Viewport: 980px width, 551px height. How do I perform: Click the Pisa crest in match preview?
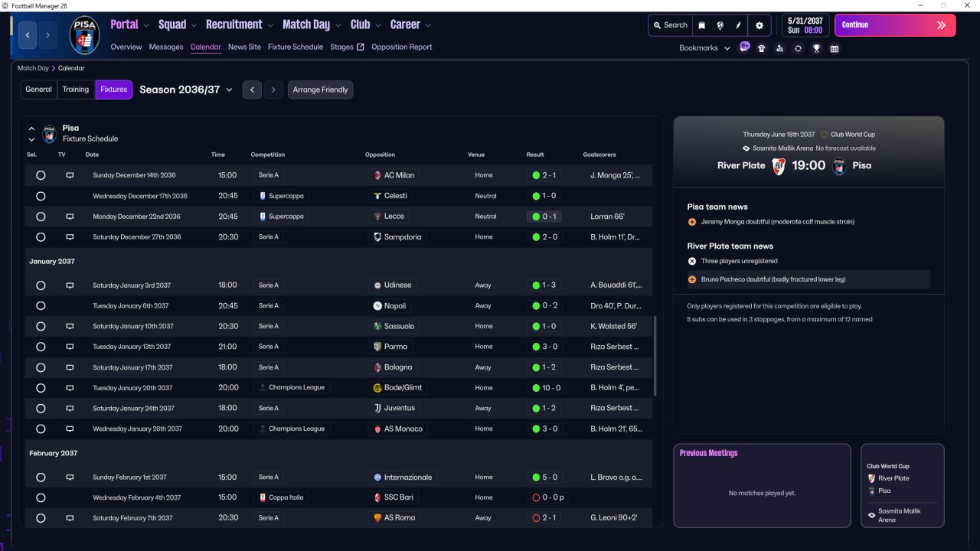[839, 166]
